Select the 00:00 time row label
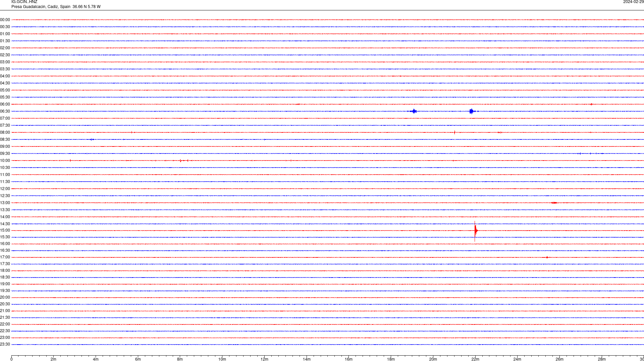 5,20
